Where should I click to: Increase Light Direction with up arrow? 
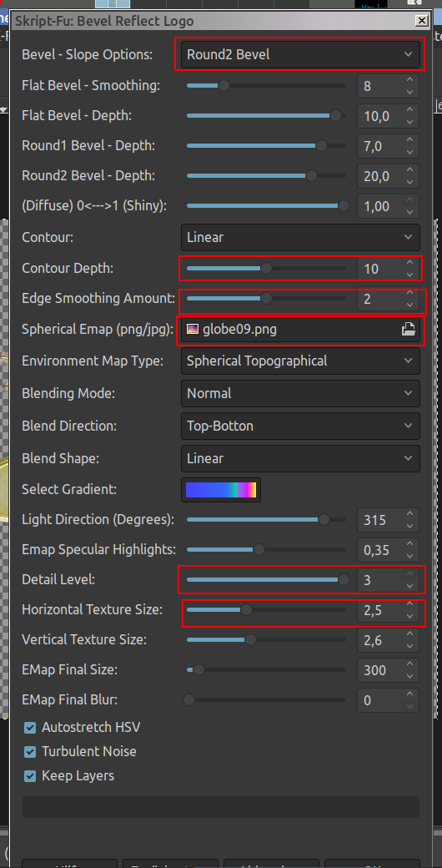(409, 514)
